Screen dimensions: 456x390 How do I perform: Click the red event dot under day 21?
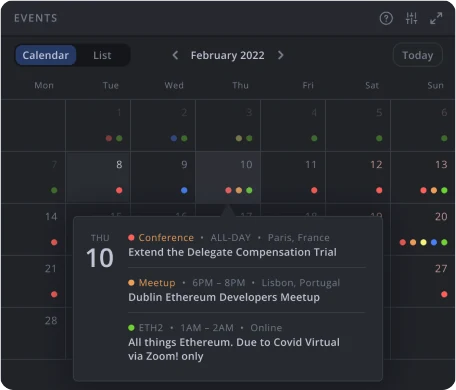tap(54, 294)
